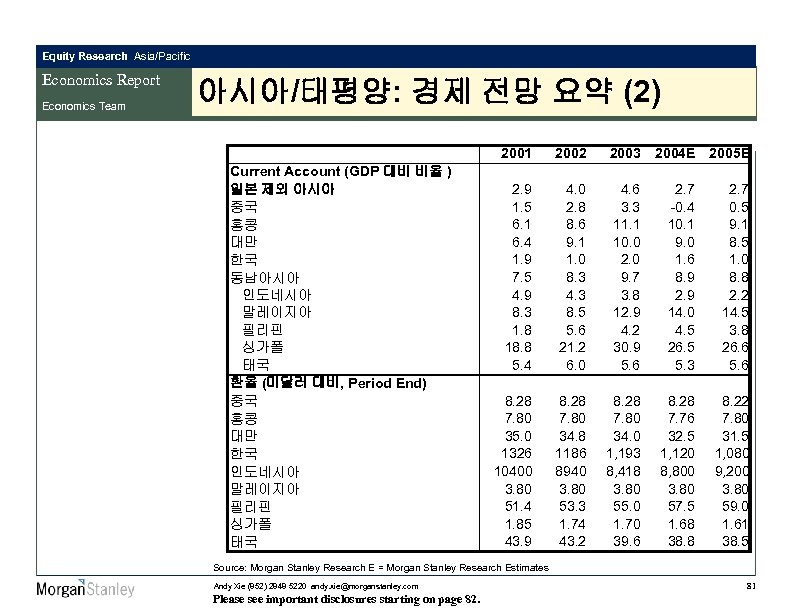Click the Korean slide title ending in (2)
This screenshot has width=792, height=612.
pyautogui.click(x=429, y=92)
